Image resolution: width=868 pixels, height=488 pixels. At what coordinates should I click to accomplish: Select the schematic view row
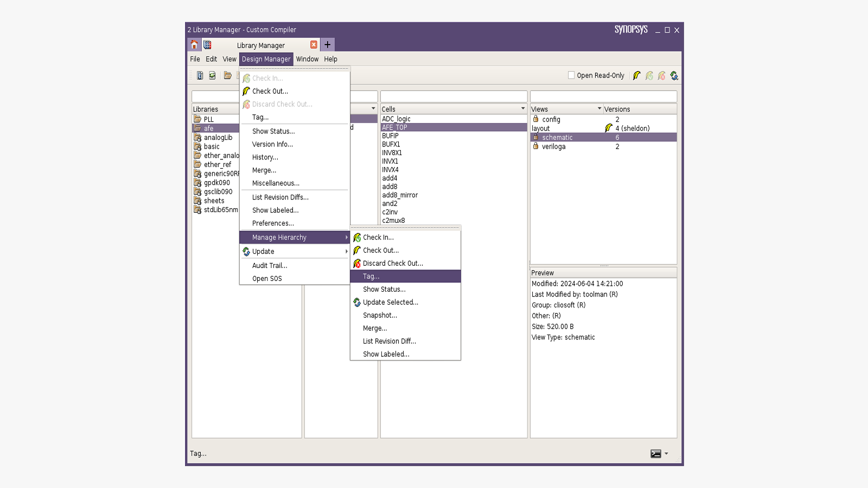point(603,137)
